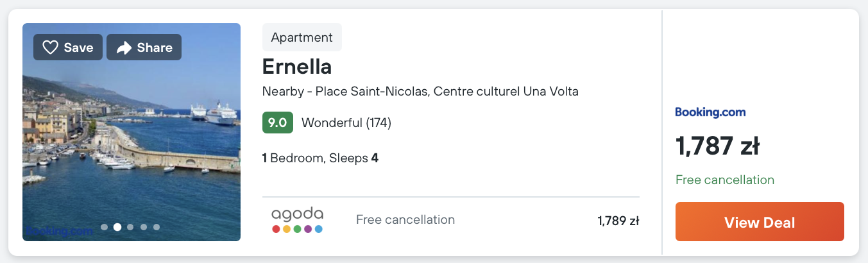Go to the first photo carousel dot
868x263 pixels.
point(104,226)
